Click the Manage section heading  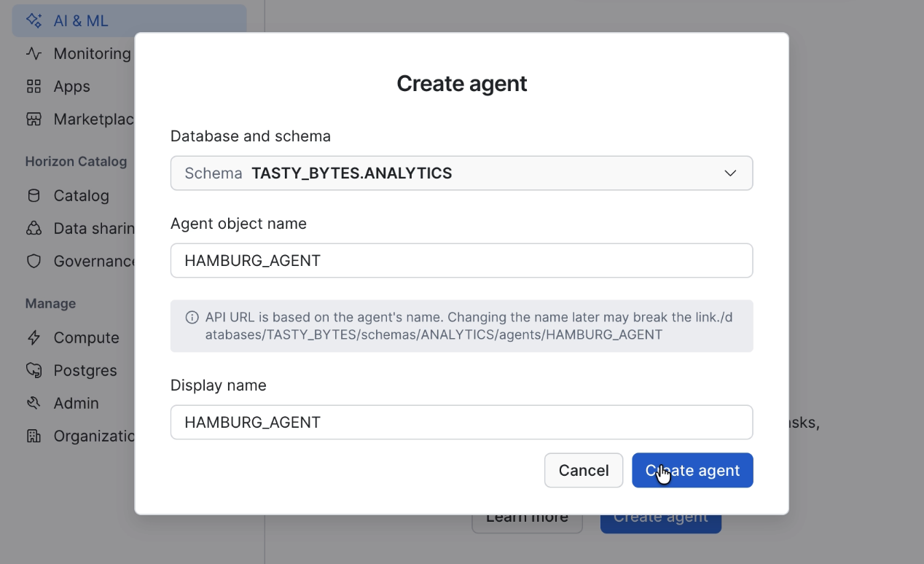coord(50,303)
